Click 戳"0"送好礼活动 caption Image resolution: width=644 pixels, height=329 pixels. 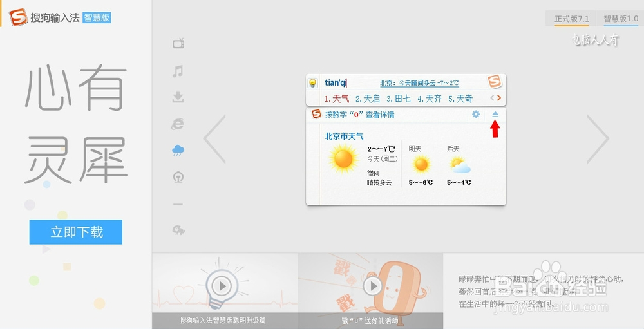[x=370, y=321]
